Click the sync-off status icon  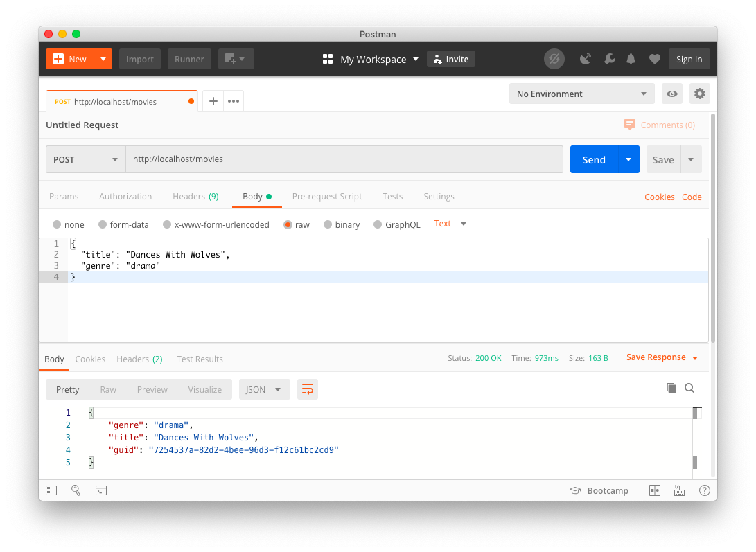tap(554, 60)
